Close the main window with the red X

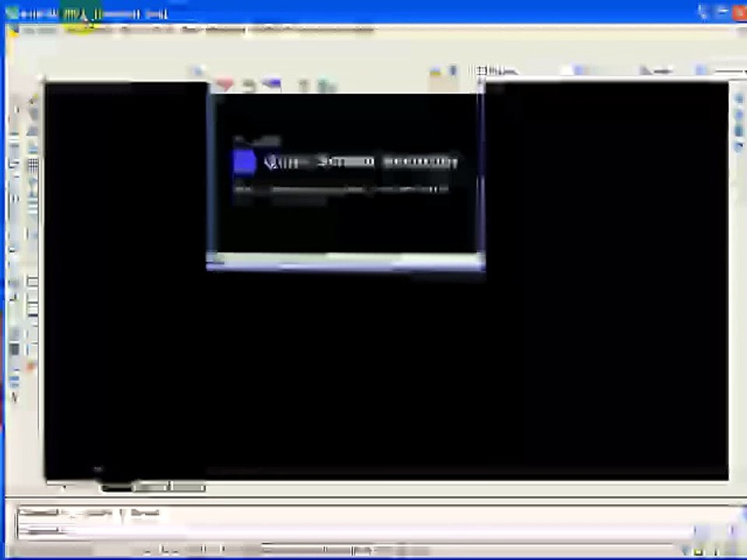coord(740,13)
